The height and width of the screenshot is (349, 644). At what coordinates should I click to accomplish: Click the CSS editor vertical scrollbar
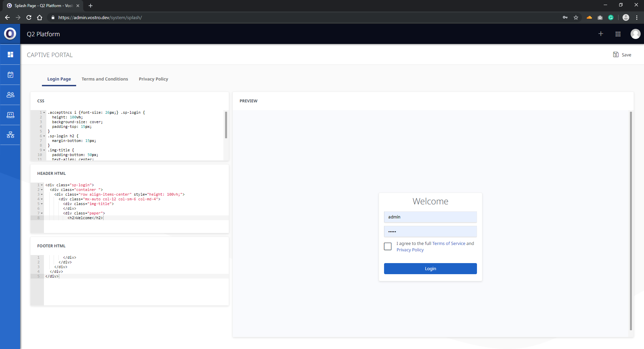(226, 125)
